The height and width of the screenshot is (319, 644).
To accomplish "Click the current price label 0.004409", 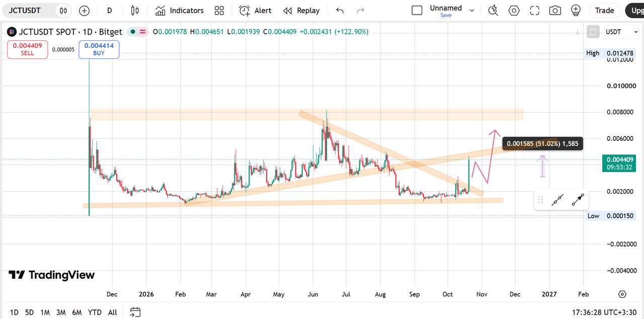I will tap(620, 160).
